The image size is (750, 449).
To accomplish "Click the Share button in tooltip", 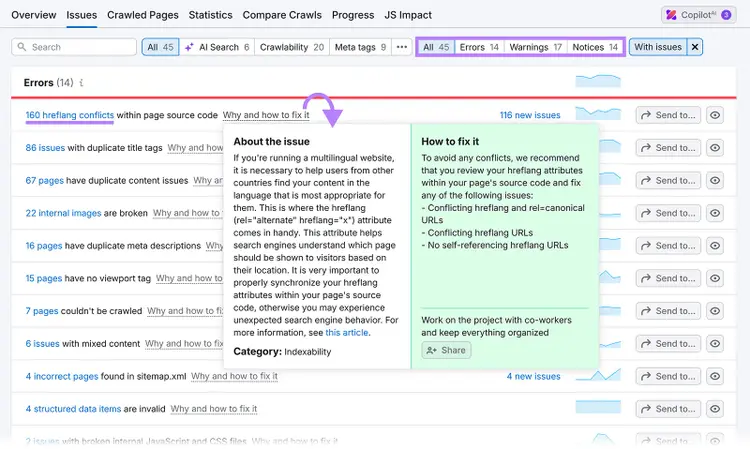I will pos(446,350).
